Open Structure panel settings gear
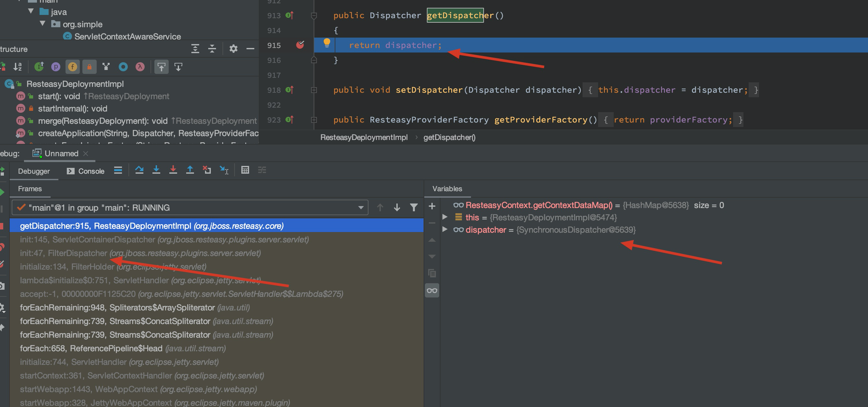This screenshot has width=868, height=407. coord(233,49)
